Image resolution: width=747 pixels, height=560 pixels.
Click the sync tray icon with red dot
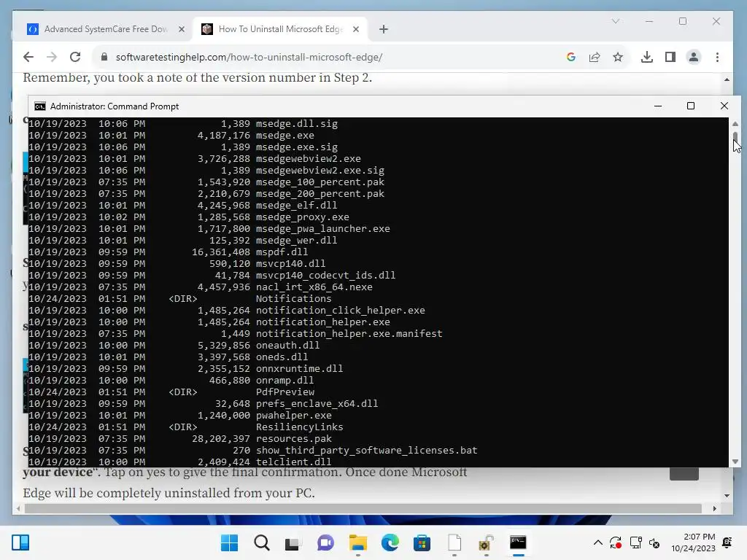point(616,542)
